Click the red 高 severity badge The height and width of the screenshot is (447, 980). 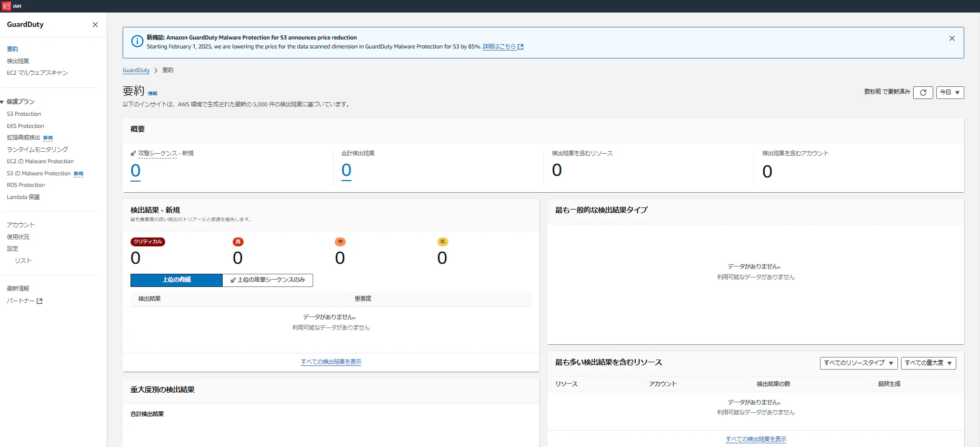[x=238, y=242]
